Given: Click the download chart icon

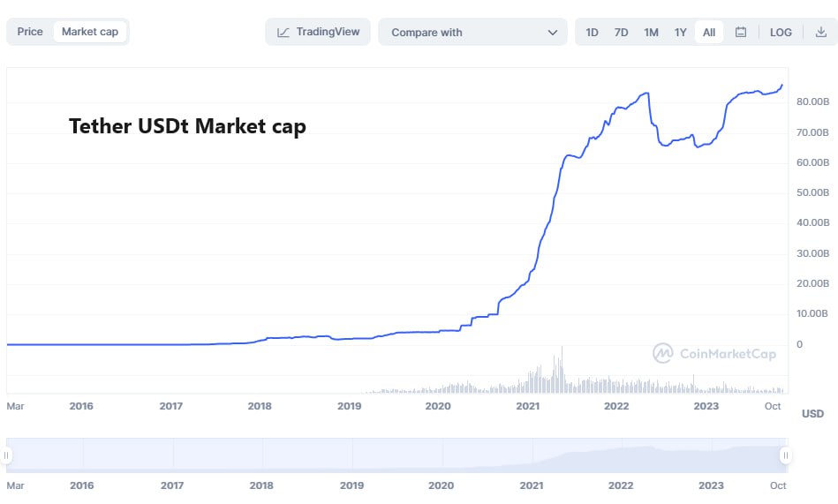Looking at the screenshot, I should click(x=820, y=32).
